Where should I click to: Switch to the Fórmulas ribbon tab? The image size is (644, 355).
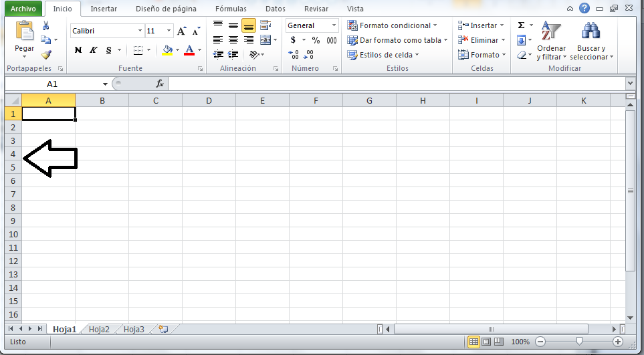(231, 9)
